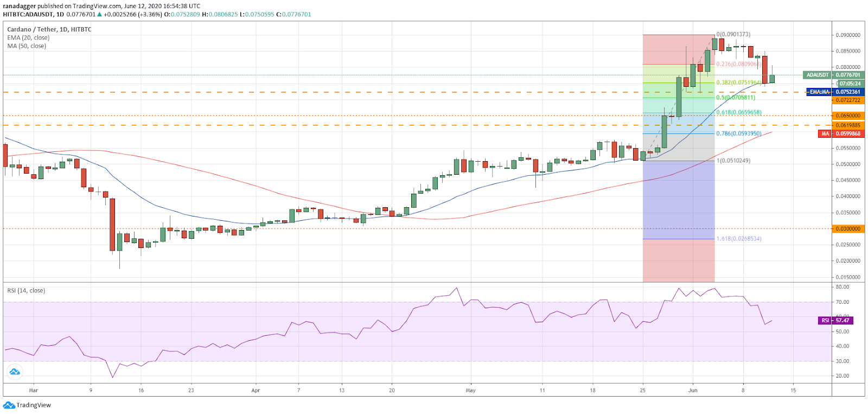Image resolution: width=868 pixels, height=414 pixels.
Task: Click 'Jun' on the time axis
Action: click(693, 391)
